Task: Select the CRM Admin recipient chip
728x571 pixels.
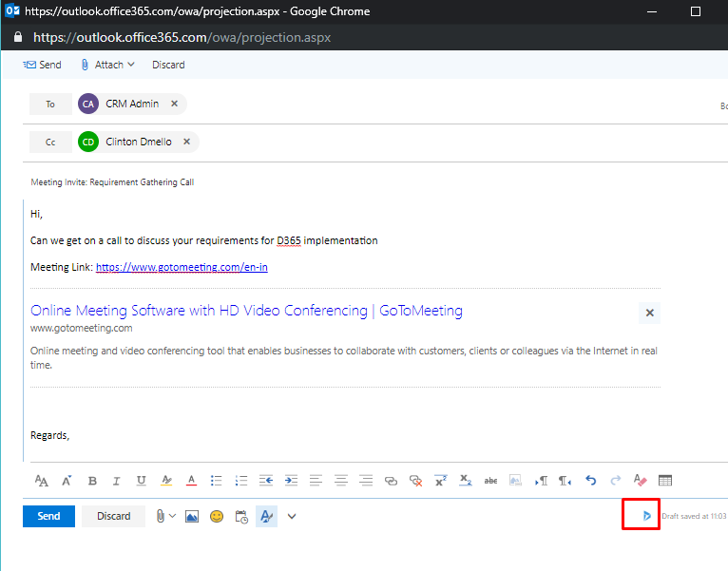Action: (x=132, y=104)
